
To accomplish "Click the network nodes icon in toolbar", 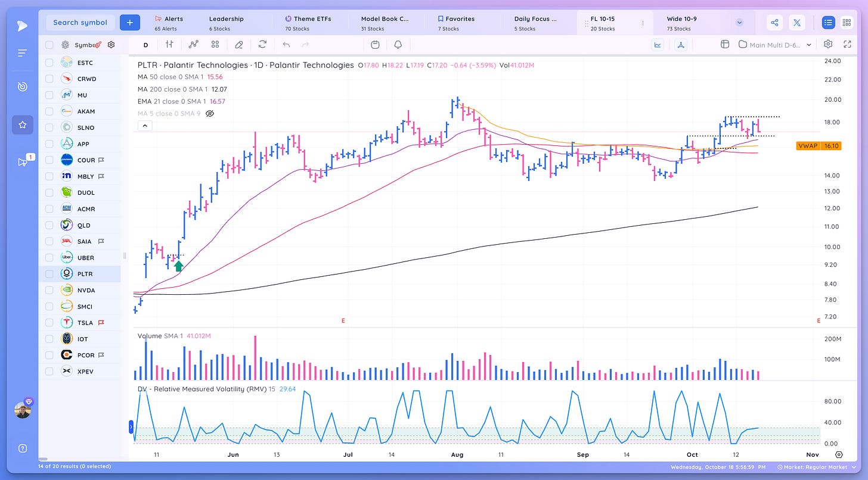I will [681, 45].
